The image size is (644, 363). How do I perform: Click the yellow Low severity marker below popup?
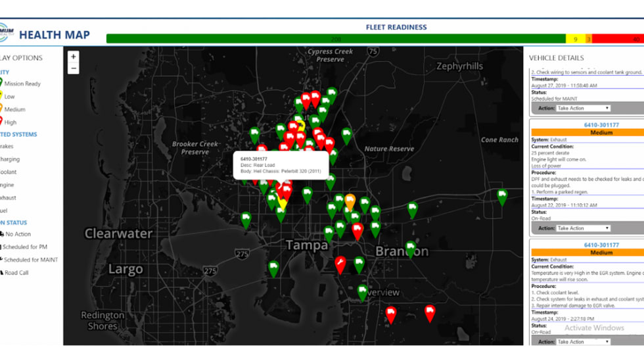click(x=282, y=204)
